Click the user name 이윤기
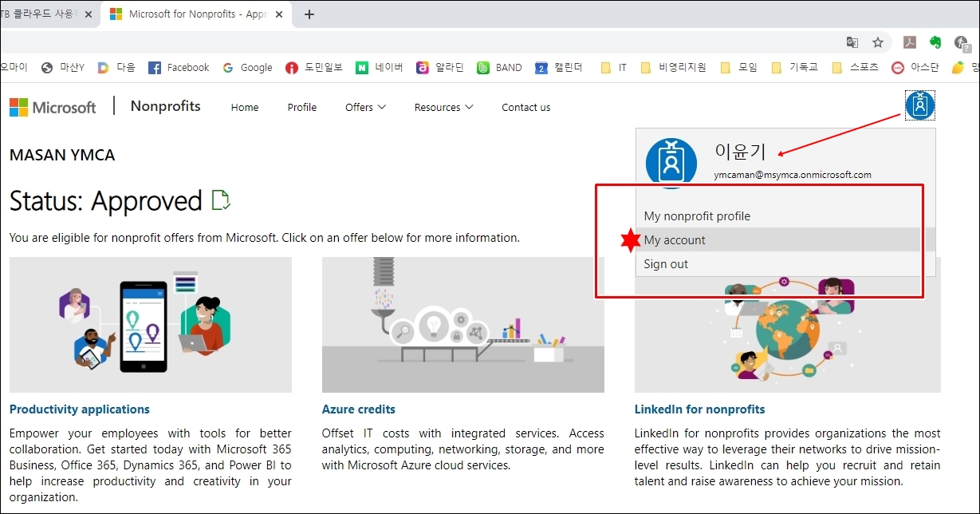The image size is (980, 514). (x=741, y=150)
